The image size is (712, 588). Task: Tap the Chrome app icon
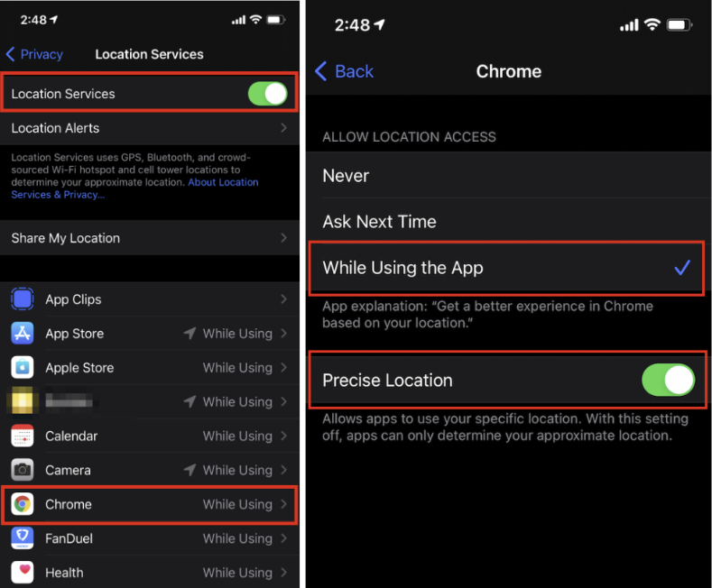click(x=23, y=504)
